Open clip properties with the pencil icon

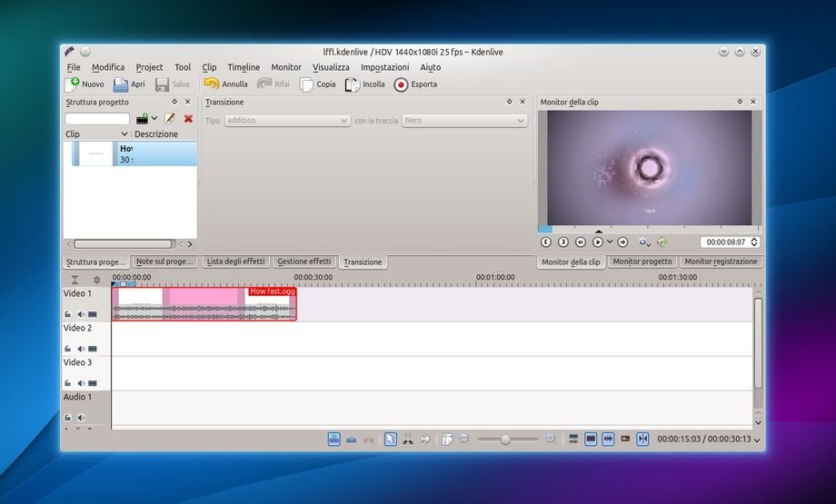tap(170, 119)
